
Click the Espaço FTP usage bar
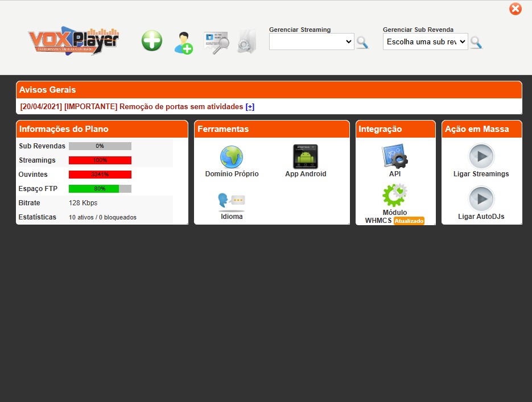(100, 189)
